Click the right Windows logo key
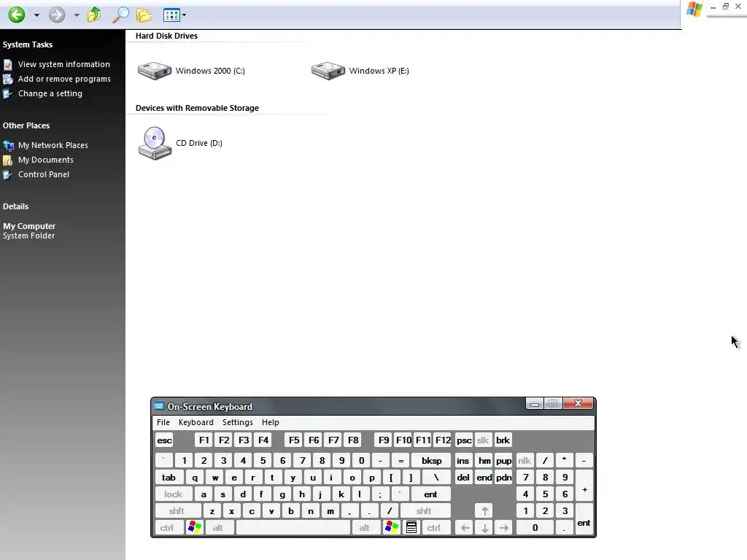This screenshot has height=560, width=747. click(x=392, y=528)
